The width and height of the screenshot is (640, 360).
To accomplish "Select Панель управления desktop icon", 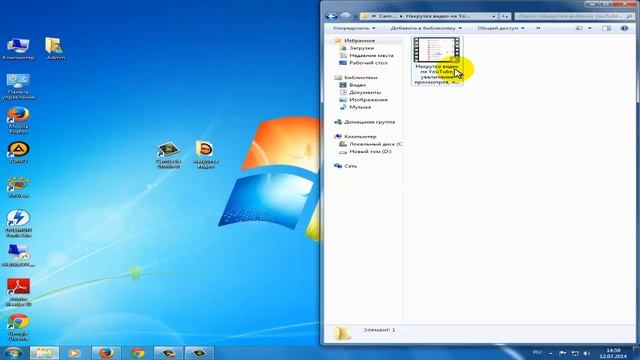I will coord(18,87).
